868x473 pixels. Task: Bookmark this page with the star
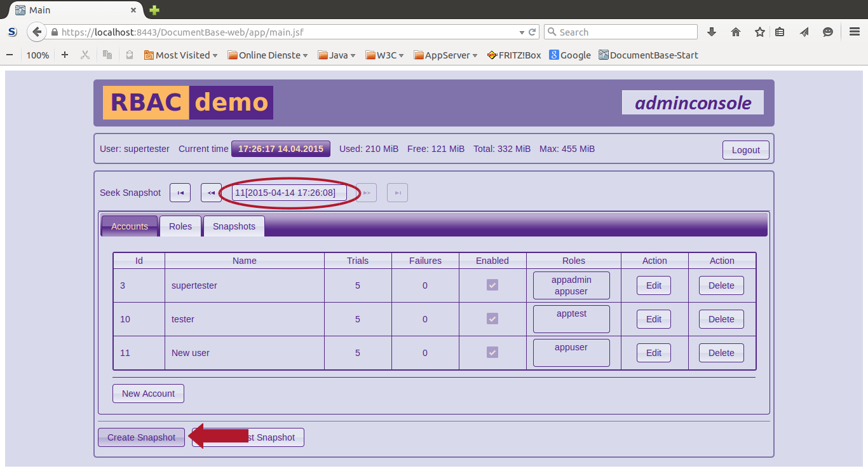[x=759, y=32]
